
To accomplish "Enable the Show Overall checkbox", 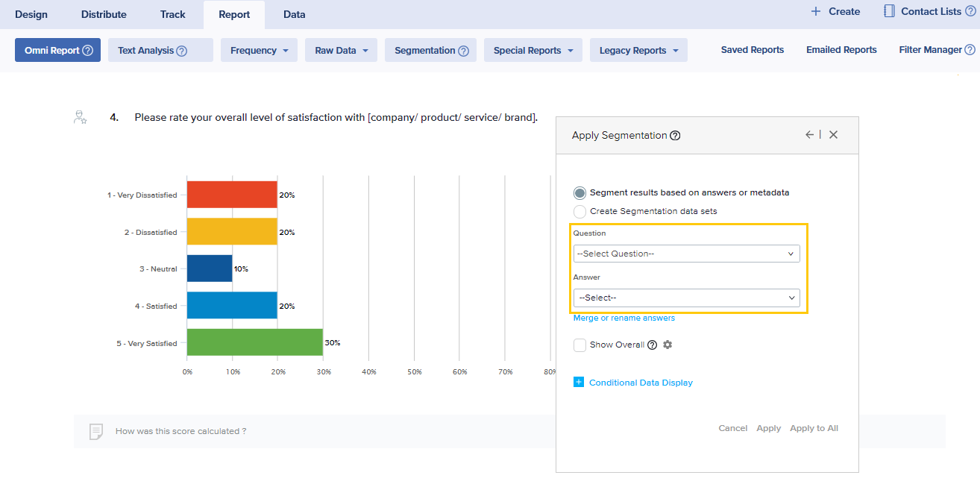I will point(579,345).
